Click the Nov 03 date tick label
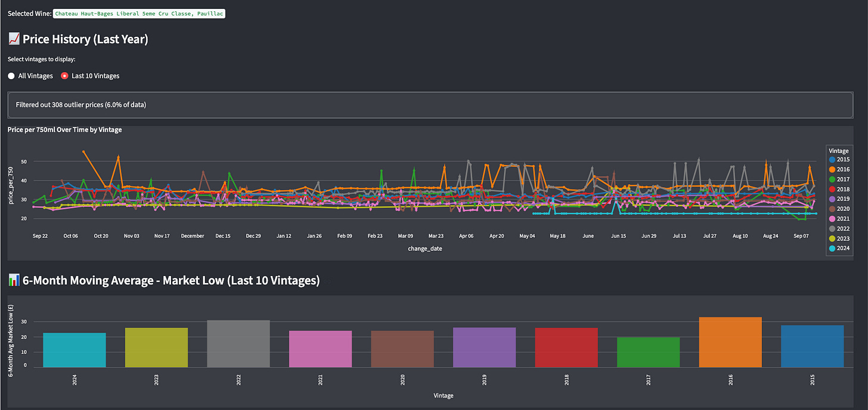 coord(132,236)
